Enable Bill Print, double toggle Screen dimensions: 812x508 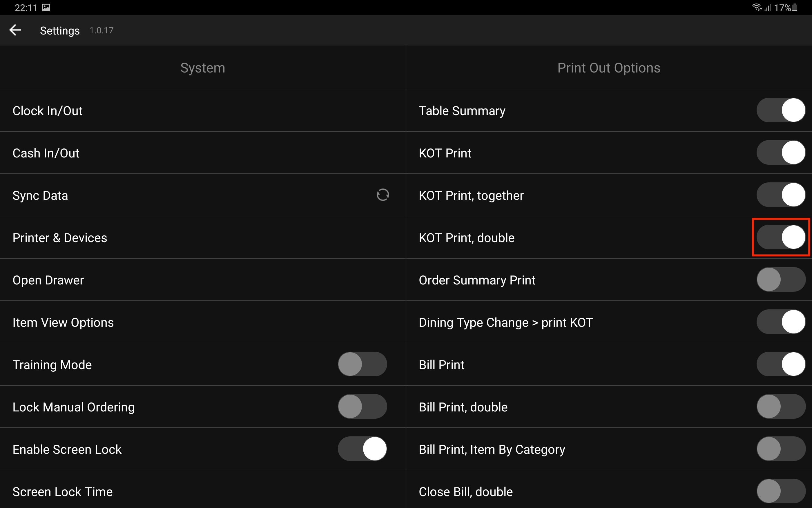click(x=781, y=407)
